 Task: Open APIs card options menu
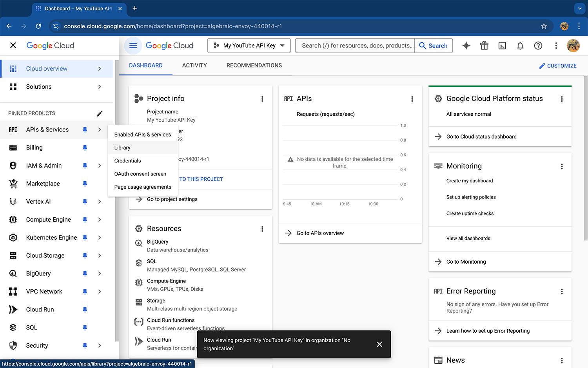click(x=412, y=99)
